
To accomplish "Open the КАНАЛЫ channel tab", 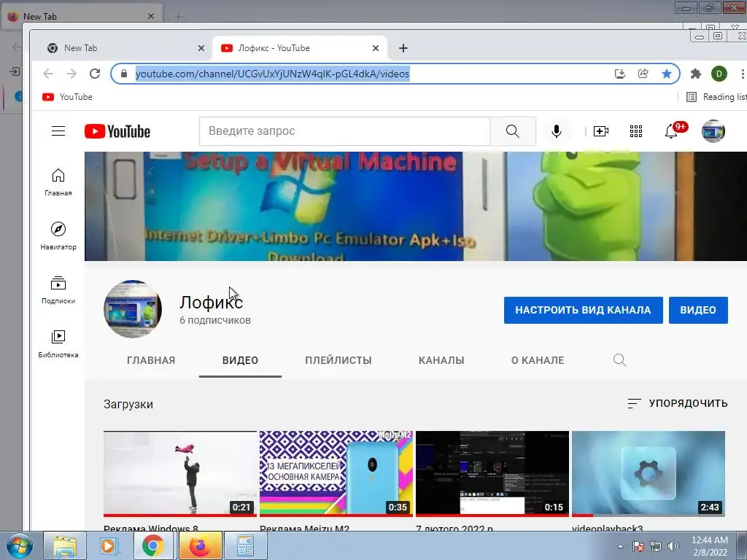I will pos(441,360).
